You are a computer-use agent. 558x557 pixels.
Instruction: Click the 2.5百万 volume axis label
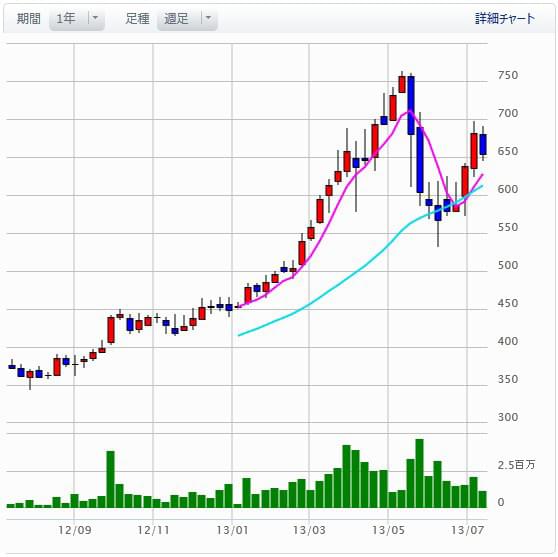click(516, 464)
